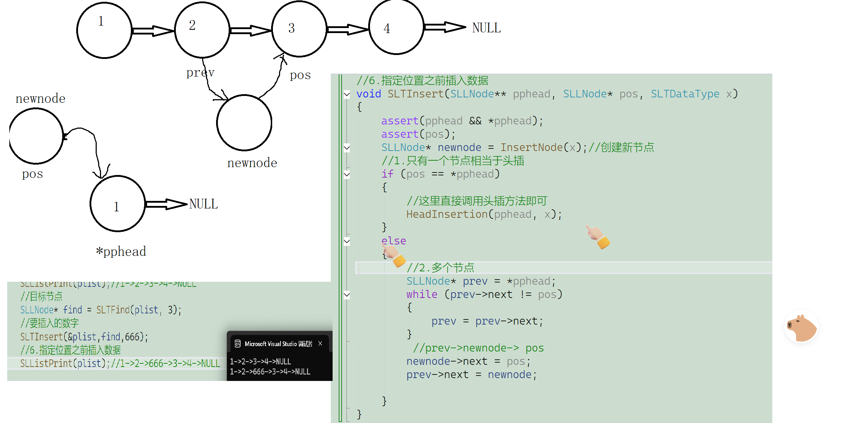Click the node circle labeled 4

pos(396,27)
